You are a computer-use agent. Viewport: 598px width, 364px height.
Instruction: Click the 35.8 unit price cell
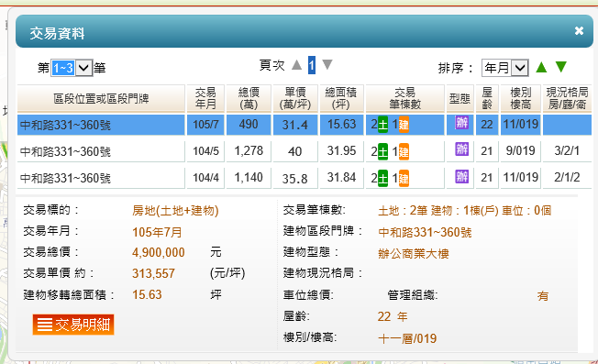tap(295, 178)
